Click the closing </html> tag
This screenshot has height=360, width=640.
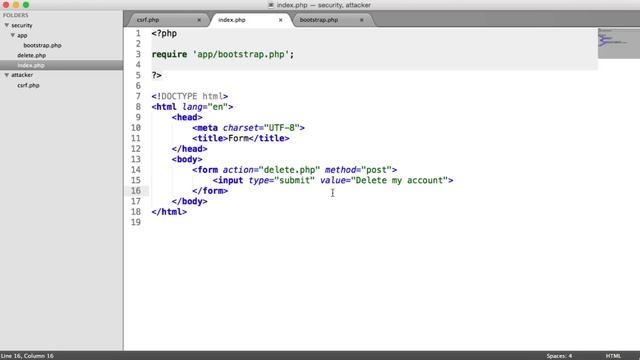(x=169, y=212)
